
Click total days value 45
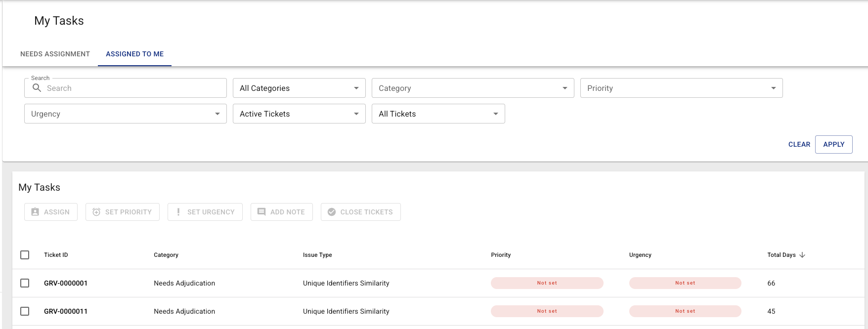click(x=771, y=311)
